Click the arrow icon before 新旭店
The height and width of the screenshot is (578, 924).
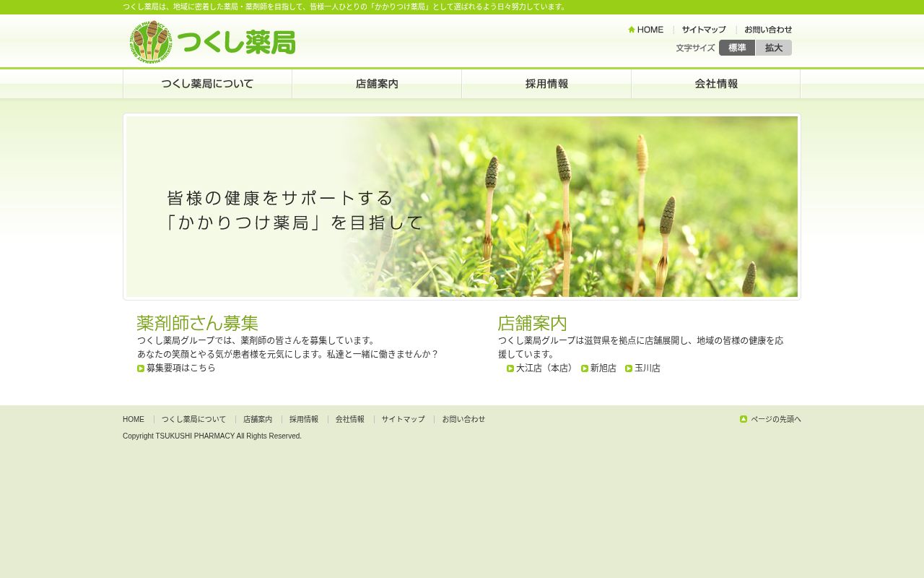pyautogui.click(x=585, y=368)
